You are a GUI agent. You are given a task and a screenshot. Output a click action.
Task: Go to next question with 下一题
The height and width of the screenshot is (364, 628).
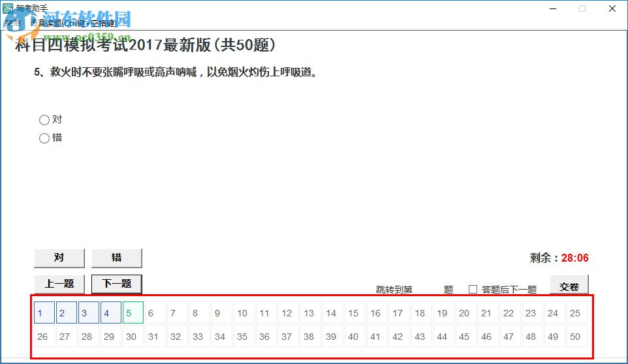pyautogui.click(x=117, y=284)
